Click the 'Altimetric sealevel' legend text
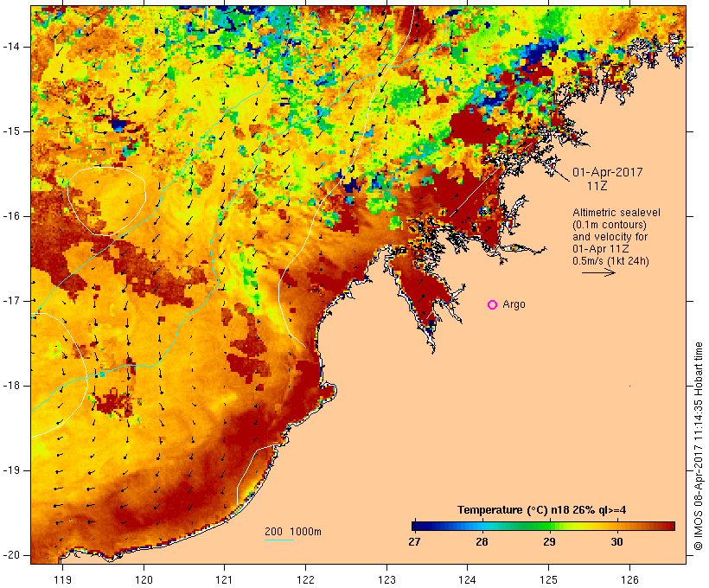This screenshot has width=709, height=588. coord(616,213)
